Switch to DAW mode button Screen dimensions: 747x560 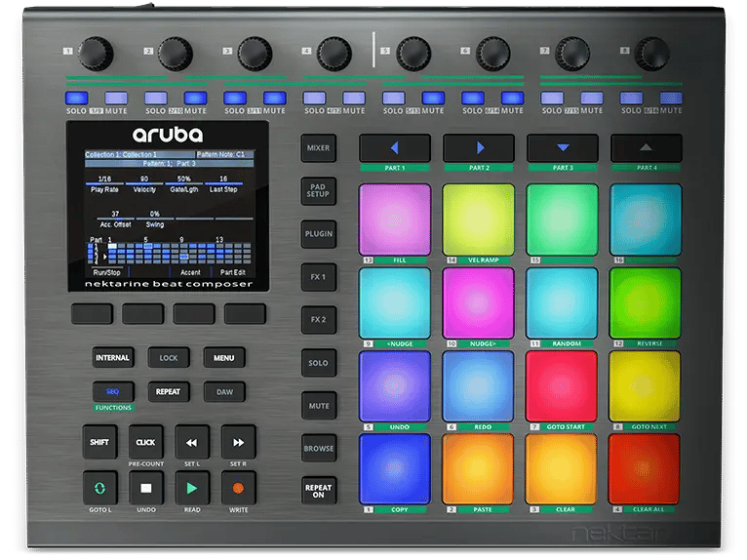pyautogui.click(x=224, y=392)
